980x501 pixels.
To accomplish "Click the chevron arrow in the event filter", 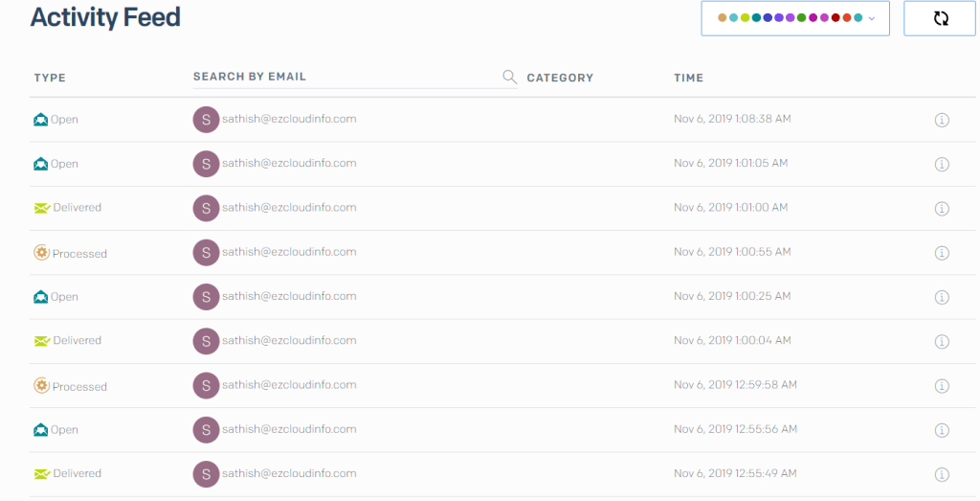I will 871,18.
